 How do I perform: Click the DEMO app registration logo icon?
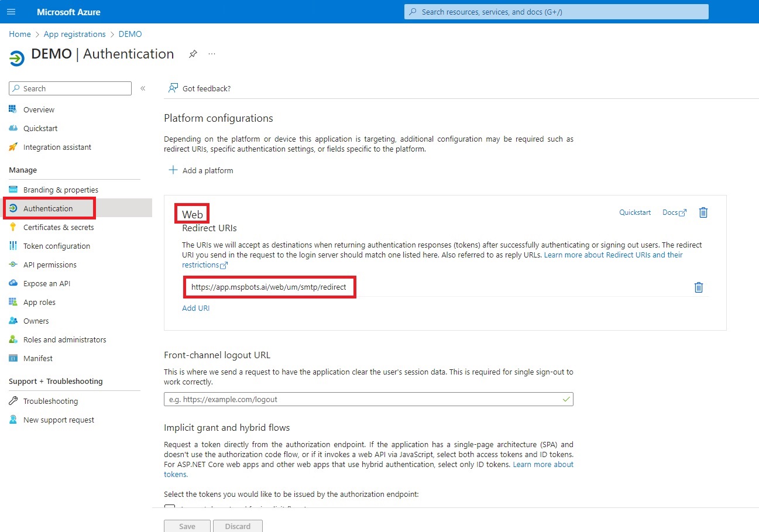point(17,58)
